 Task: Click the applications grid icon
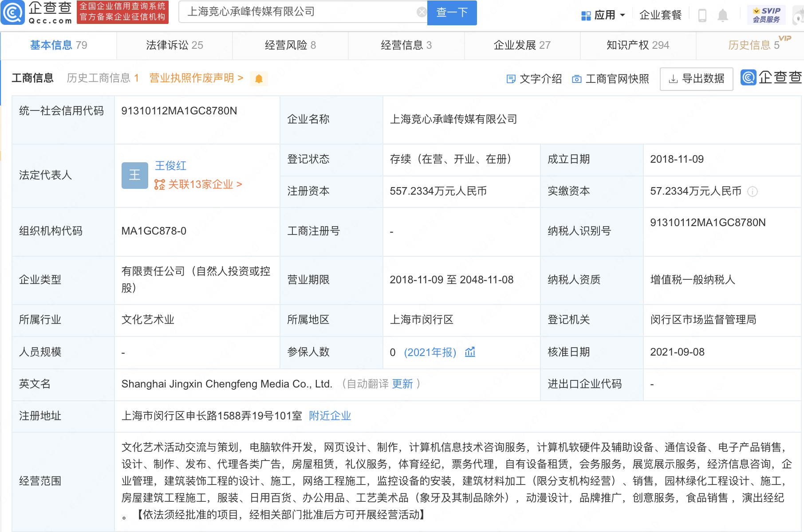[x=586, y=16]
